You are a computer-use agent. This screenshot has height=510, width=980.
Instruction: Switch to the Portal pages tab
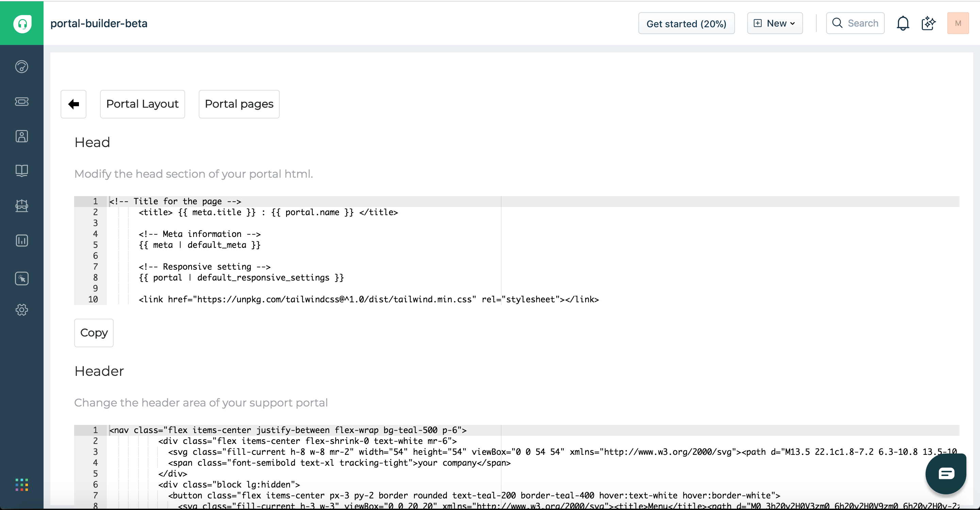[x=239, y=104]
